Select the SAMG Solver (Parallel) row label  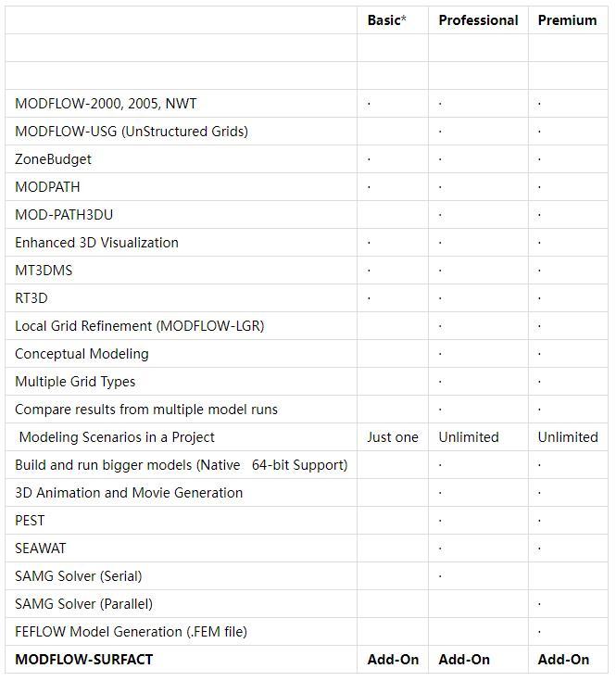(x=83, y=604)
